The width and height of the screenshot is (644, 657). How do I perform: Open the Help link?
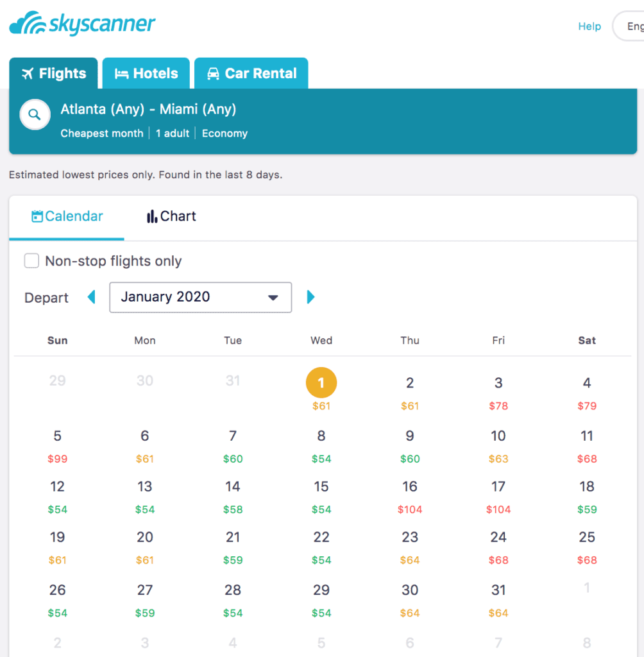pyautogui.click(x=589, y=26)
